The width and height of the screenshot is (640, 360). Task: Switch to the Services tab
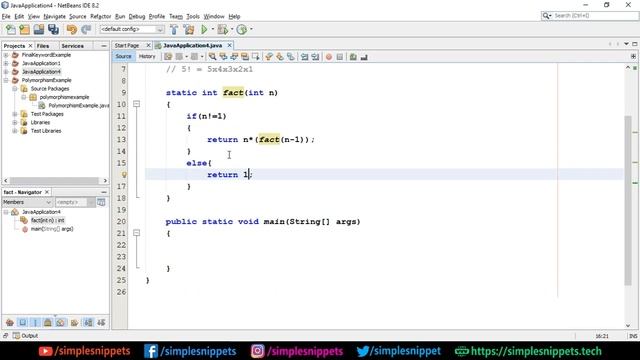coord(73,46)
